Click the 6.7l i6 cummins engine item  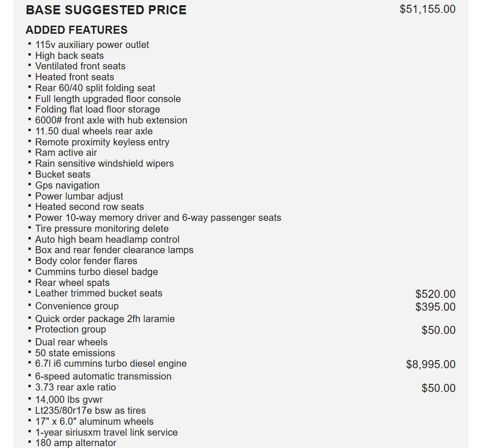point(111,363)
